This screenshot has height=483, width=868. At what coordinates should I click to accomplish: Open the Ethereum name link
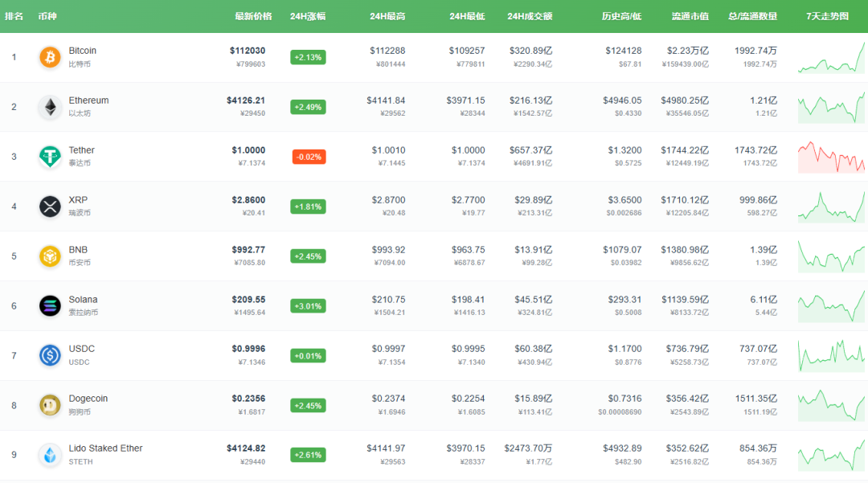point(88,100)
